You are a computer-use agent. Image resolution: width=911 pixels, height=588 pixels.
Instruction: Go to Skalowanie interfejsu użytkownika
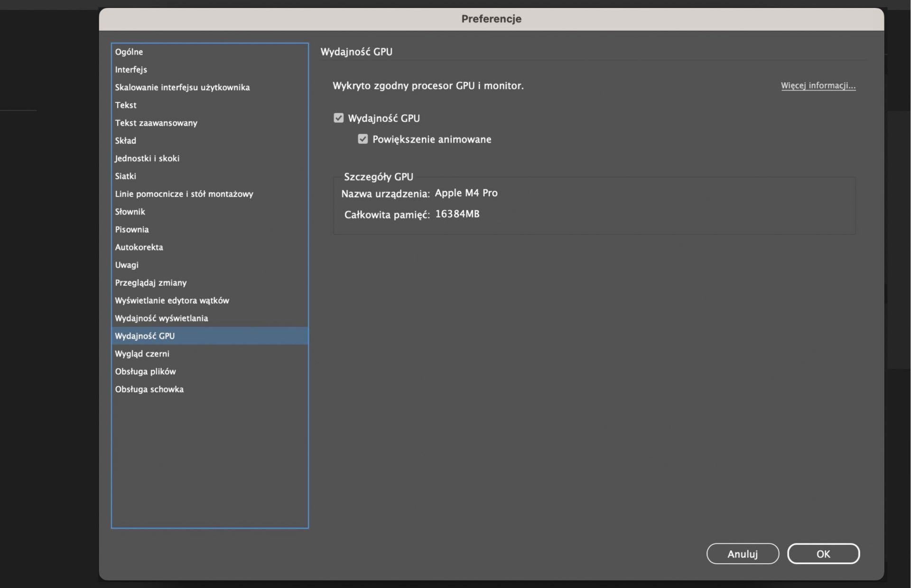[182, 87]
